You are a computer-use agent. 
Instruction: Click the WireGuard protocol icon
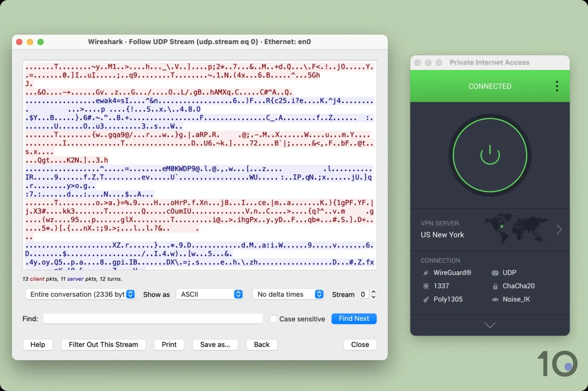(426, 273)
